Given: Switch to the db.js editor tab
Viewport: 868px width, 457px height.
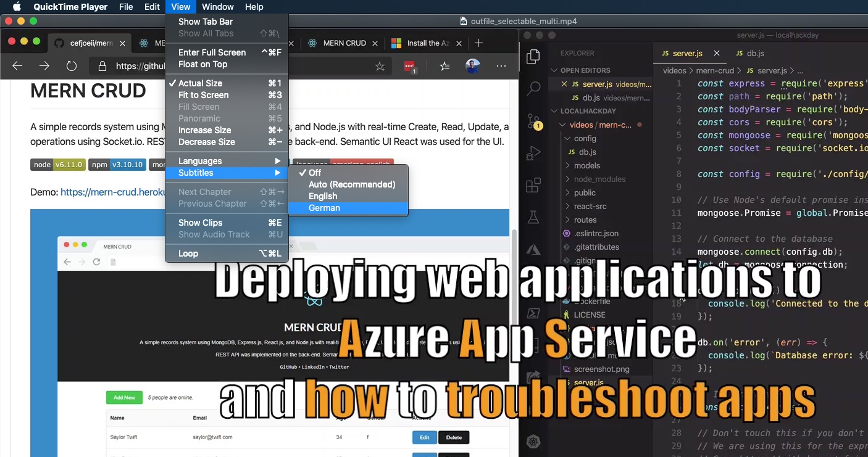Looking at the screenshot, I should pos(749,54).
